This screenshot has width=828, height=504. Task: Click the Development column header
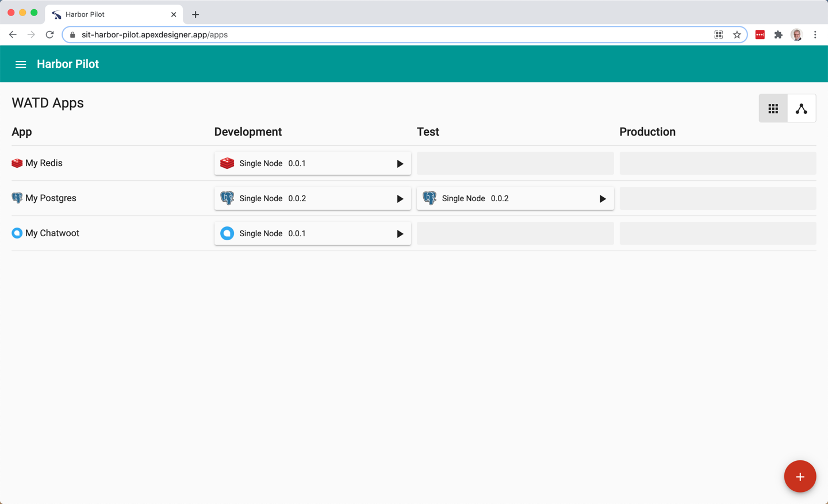248,132
